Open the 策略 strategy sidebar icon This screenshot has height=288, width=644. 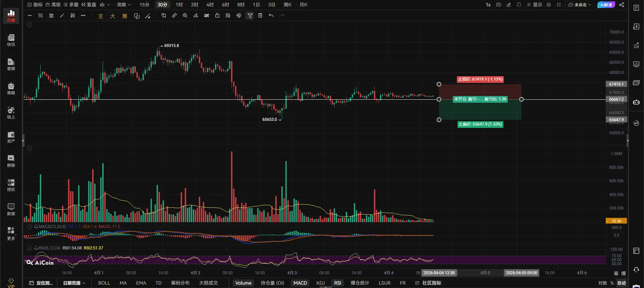11,88
